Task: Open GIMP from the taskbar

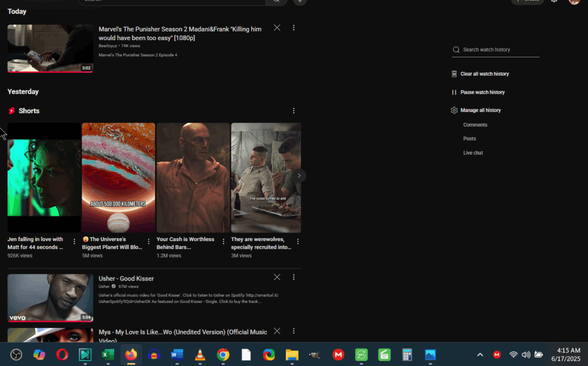Action: 315,355
